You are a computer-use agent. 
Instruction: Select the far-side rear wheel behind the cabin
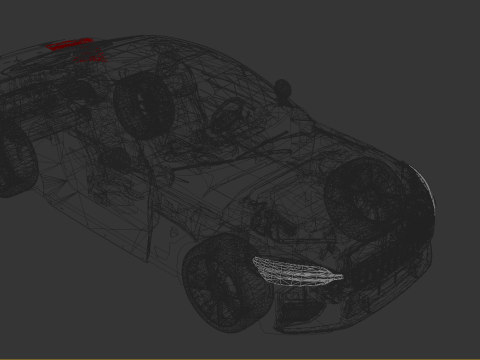click(x=144, y=105)
